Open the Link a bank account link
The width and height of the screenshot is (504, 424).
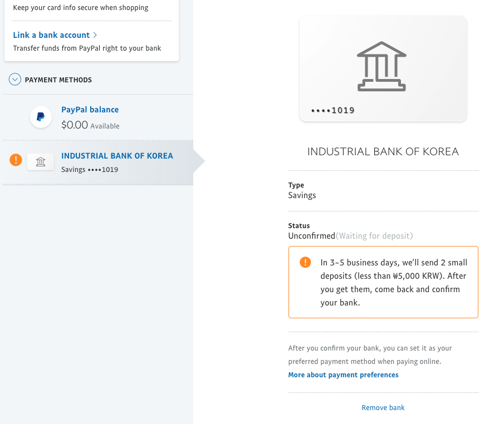point(51,35)
